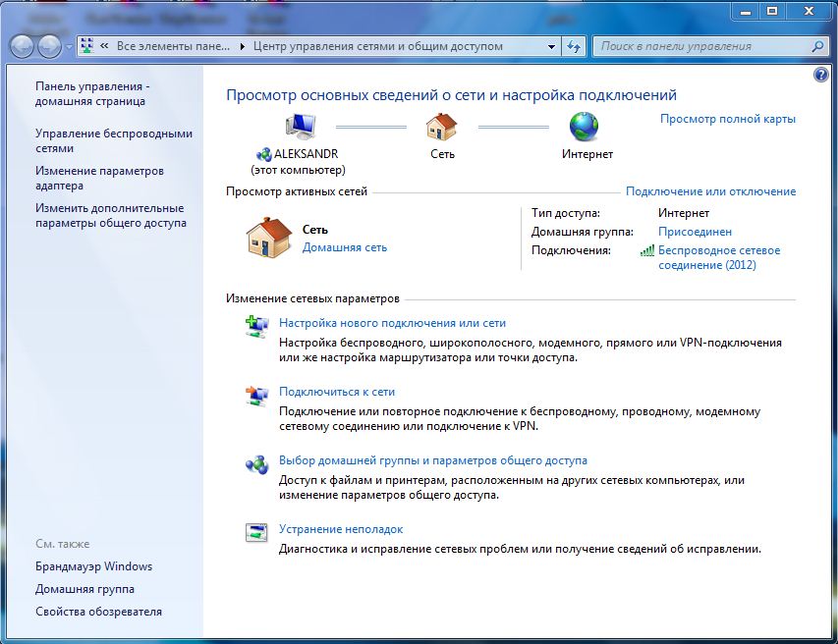The width and height of the screenshot is (838, 644).
Task: Expand the address bar history dropdown arrow
Action: pyautogui.click(x=550, y=47)
